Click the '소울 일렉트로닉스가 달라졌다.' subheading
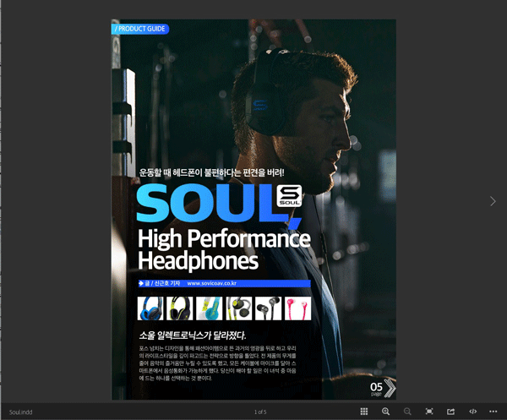The image size is (507, 420). point(193,335)
